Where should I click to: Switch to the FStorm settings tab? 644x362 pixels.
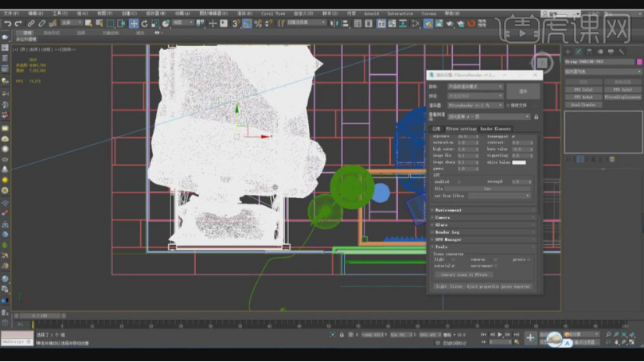(461, 129)
